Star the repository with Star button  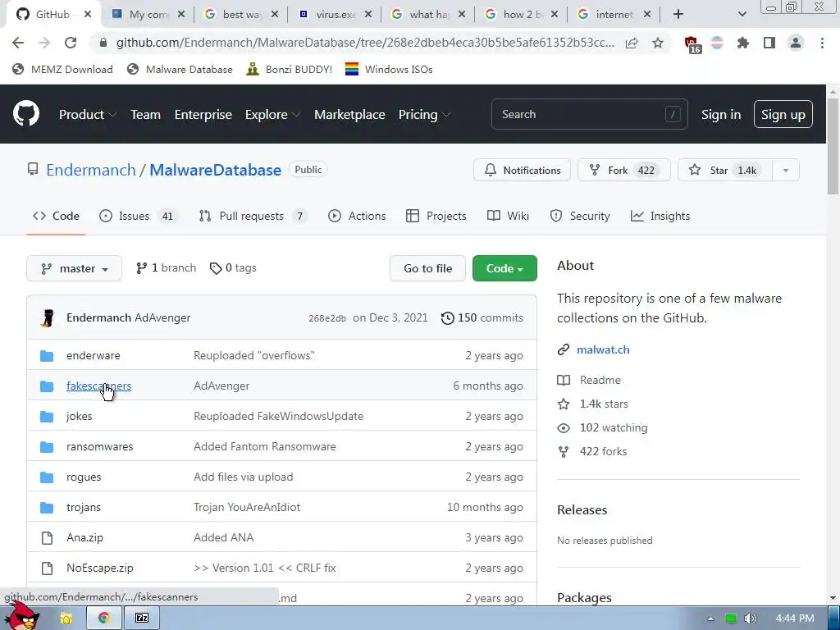(725, 171)
